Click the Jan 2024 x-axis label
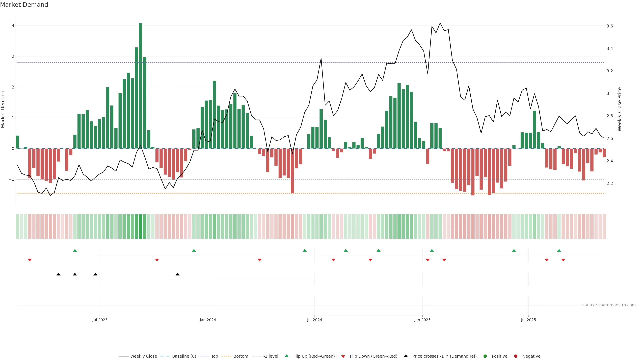Viewport: 644px width, 362px height. (208, 320)
